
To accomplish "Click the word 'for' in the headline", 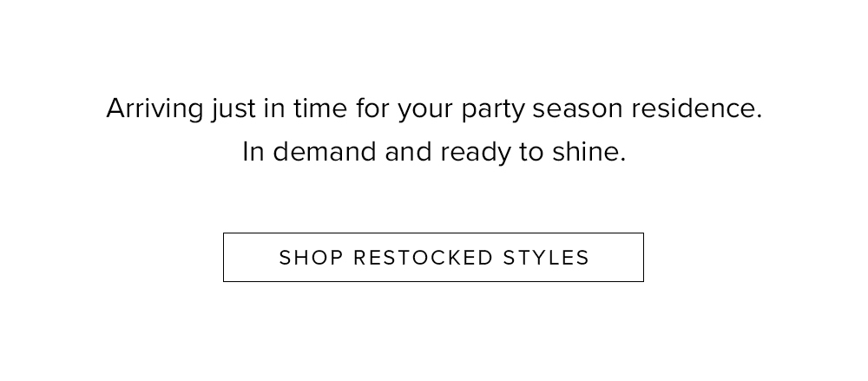I will click(x=372, y=108).
